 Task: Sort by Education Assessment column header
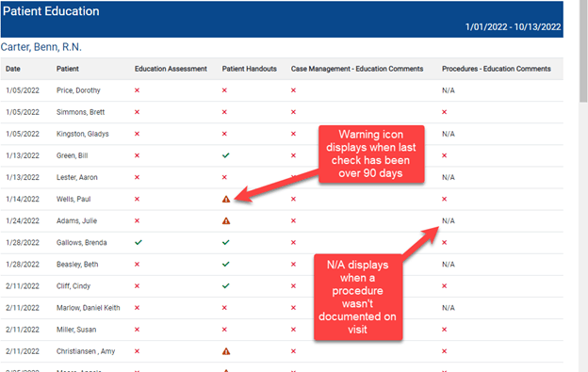171,69
